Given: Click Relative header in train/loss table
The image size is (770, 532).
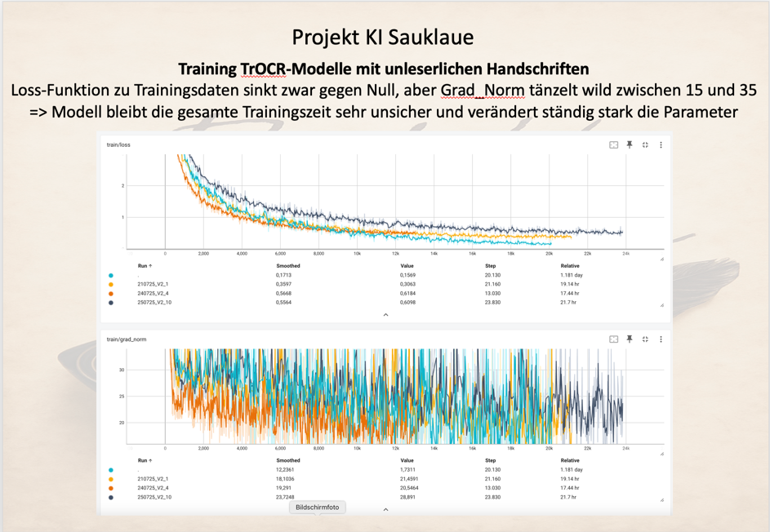Looking at the screenshot, I should (x=570, y=265).
